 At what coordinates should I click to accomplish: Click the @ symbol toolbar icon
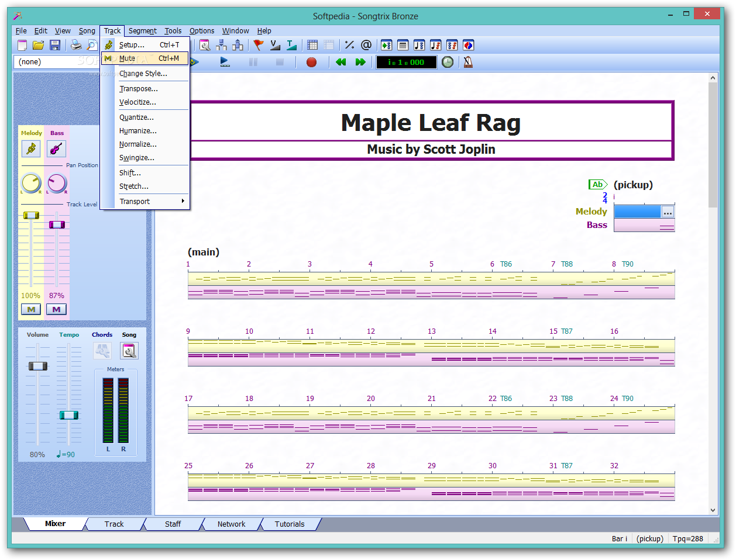click(366, 45)
